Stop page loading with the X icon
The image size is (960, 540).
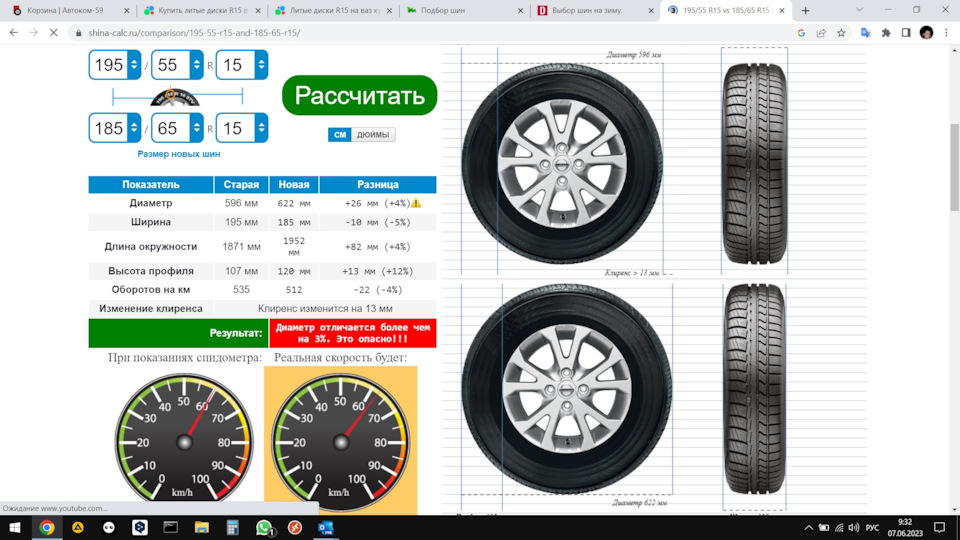54,32
